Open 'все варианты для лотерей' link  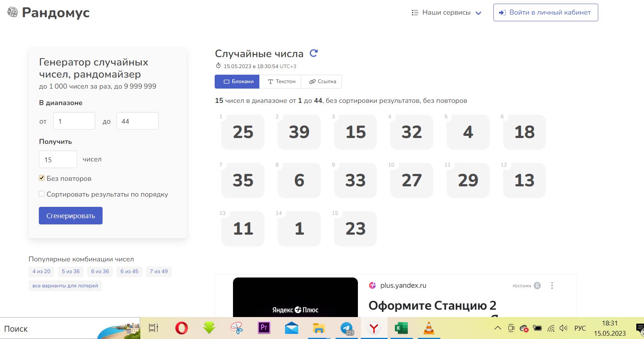[x=65, y=286]
